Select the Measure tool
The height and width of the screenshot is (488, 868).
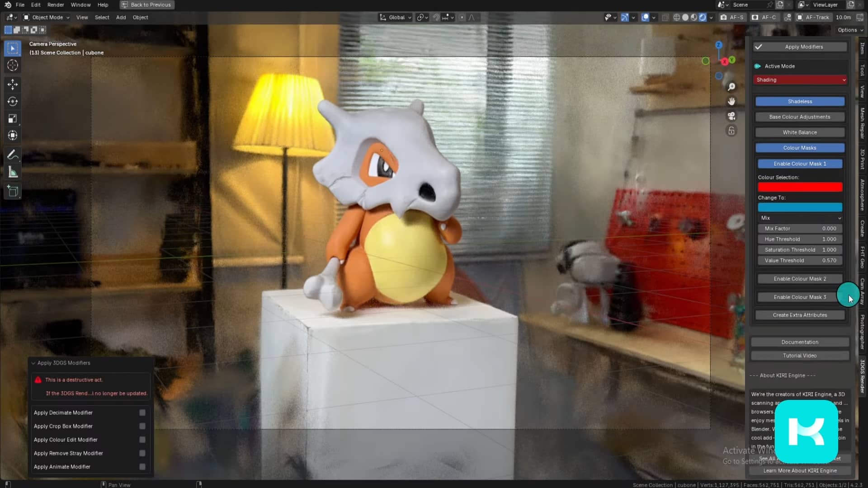pyautogui.click(x=12, y=172)
